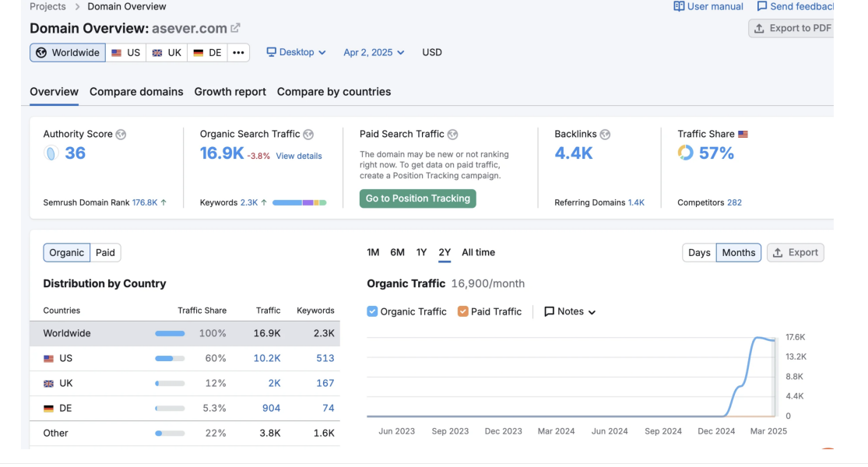The width and height of the screenshot is (868, 467).
Task: Click the Send feedback chat icon
Action: pyautogui.click(x=762, y=7)
